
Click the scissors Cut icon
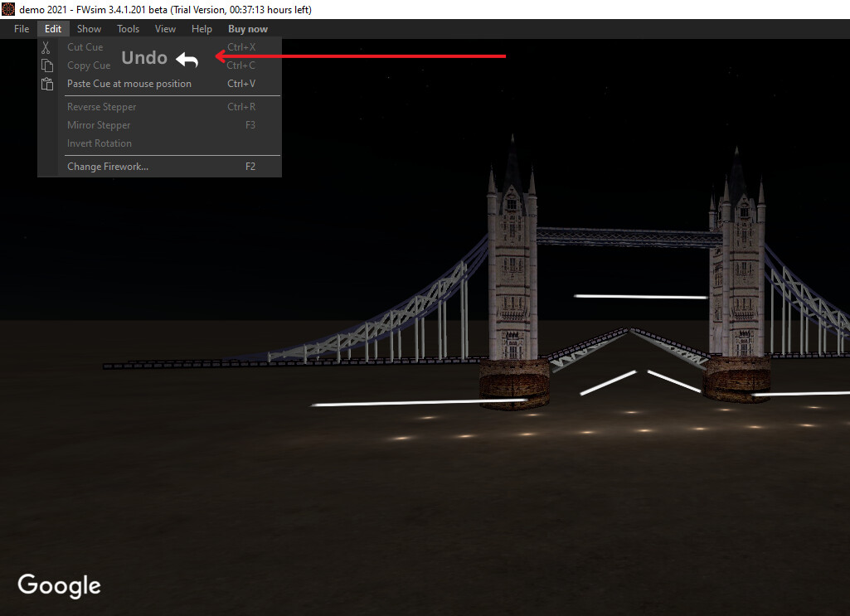(46, 47)
